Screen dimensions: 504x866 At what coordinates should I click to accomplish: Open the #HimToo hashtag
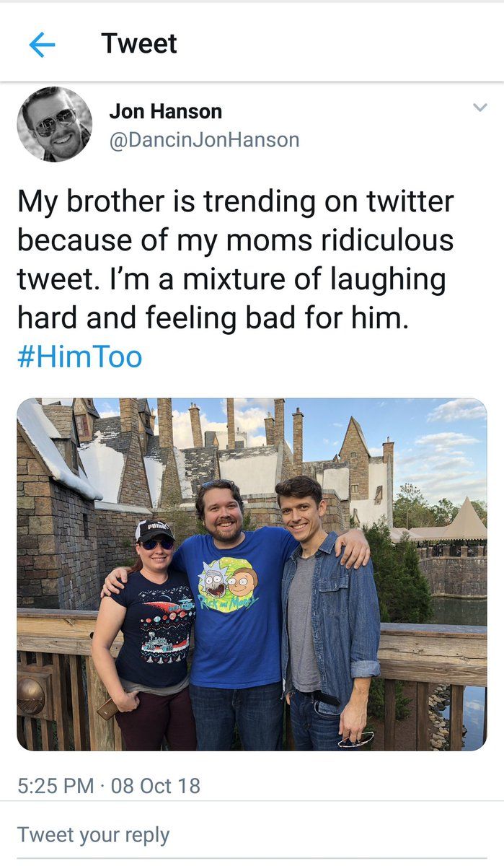[79, 357]
